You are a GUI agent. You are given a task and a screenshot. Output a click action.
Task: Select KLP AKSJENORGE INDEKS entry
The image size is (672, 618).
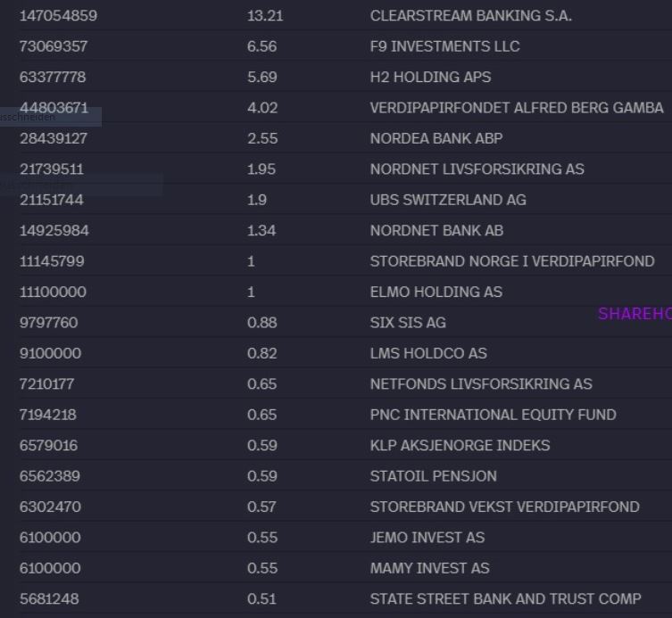(x=460, y=445)
